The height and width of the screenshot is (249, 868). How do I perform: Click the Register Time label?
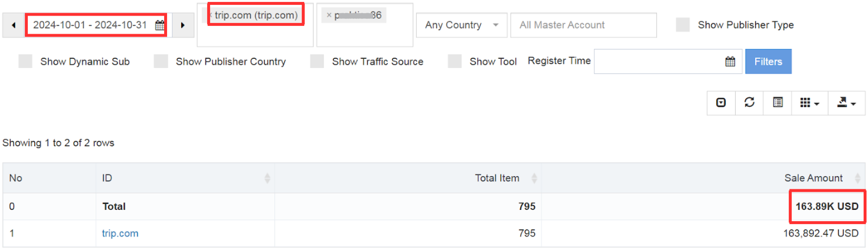(559, 61)
